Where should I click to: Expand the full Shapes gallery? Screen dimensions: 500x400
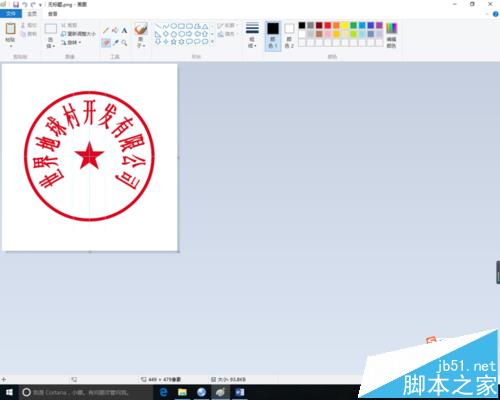[x=212, y=42]
